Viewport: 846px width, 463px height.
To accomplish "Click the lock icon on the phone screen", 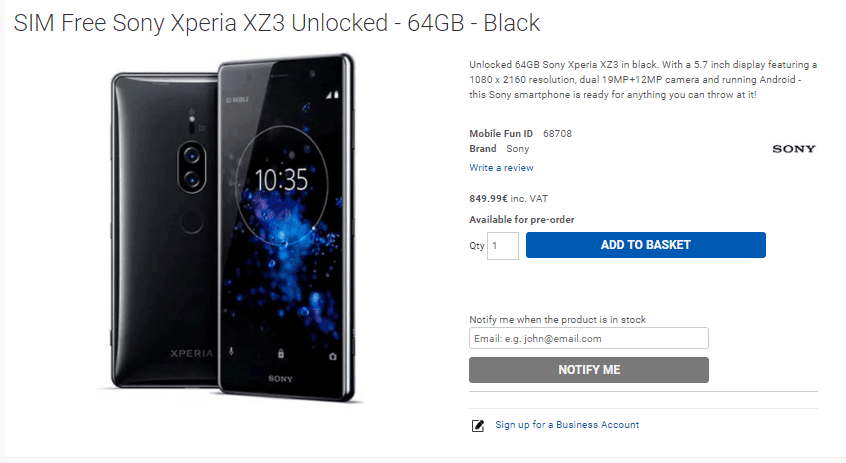I will [x=281, y=353].
